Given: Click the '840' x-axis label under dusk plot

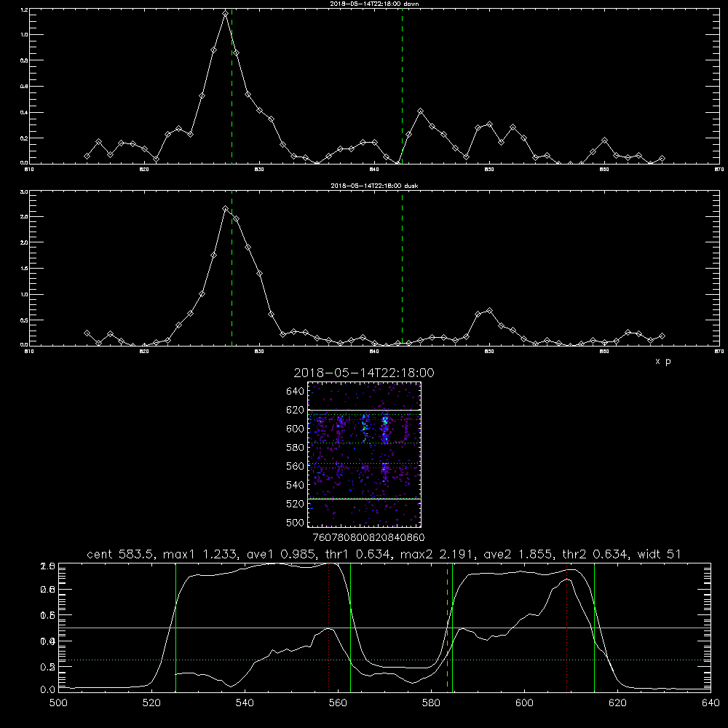Looking at the screenshot, I should [x=374, y=352].
